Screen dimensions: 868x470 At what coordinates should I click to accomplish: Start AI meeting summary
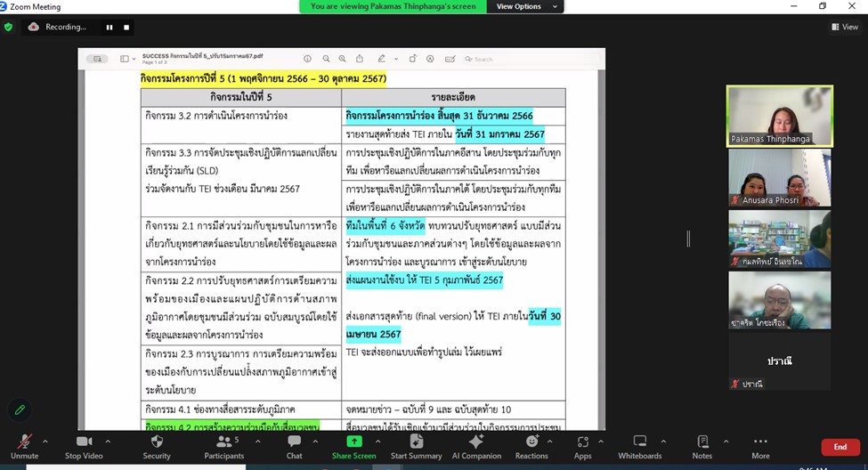pyautogui.click(x=416, y=446)
